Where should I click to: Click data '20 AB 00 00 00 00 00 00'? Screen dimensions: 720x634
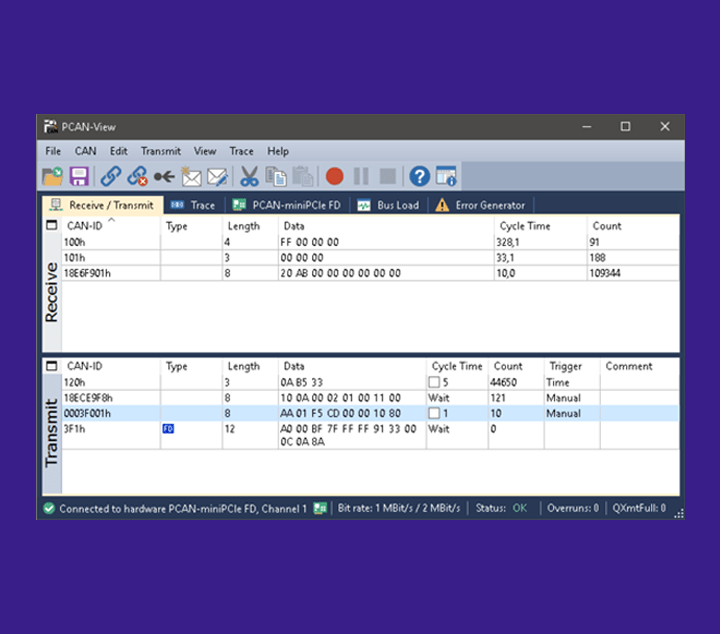tap(340, 273)
